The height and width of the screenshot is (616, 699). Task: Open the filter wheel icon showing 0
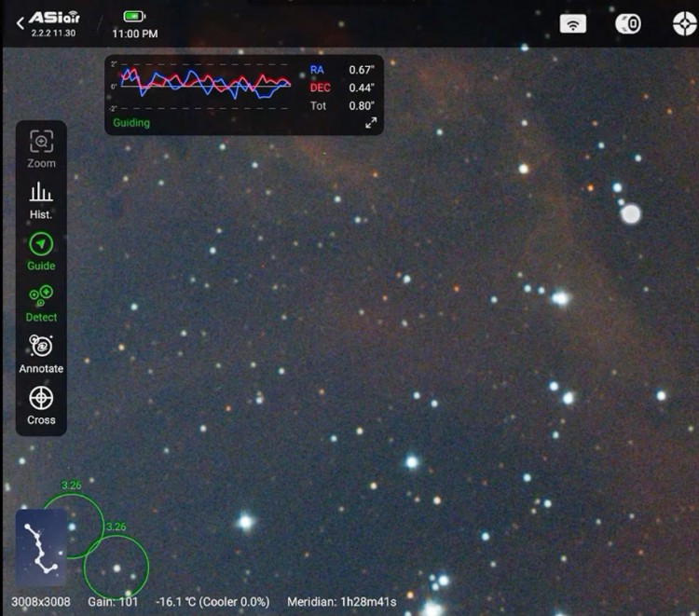628,23
